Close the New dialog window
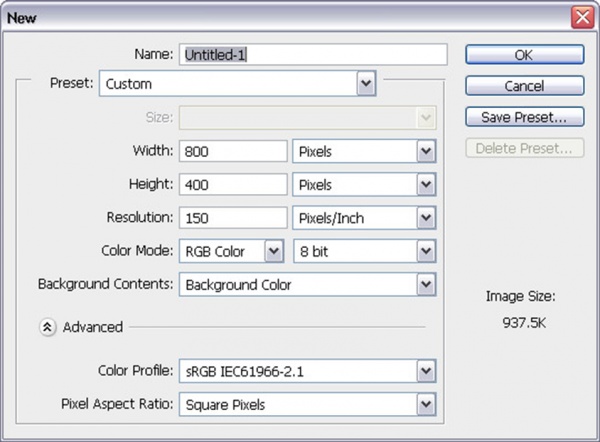Viewport: 600px width, 442px height. 581,17
